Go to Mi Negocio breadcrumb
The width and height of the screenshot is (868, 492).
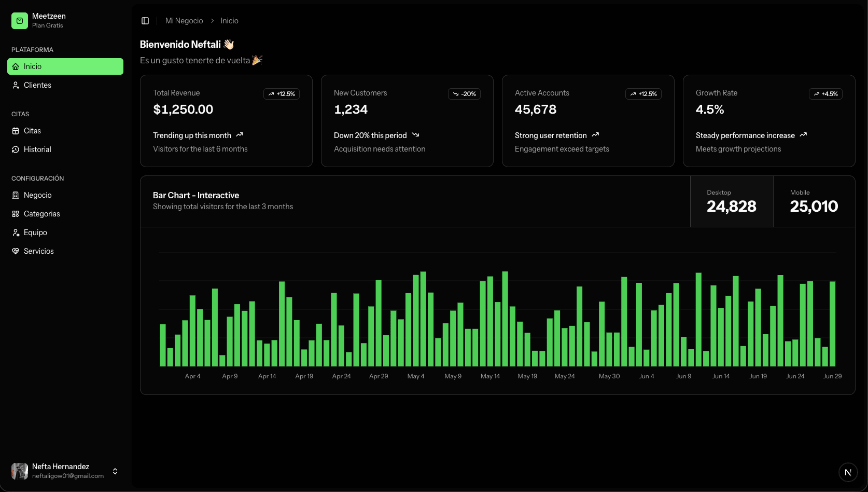coord(184,21)
